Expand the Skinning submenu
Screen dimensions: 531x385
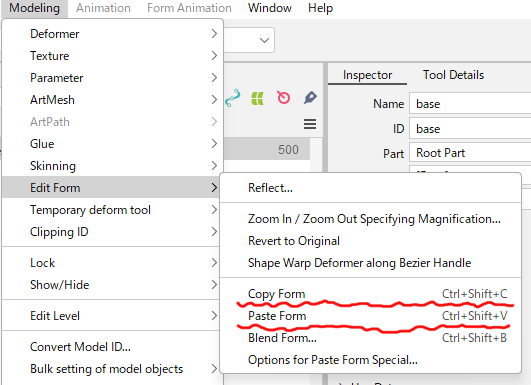112,166
